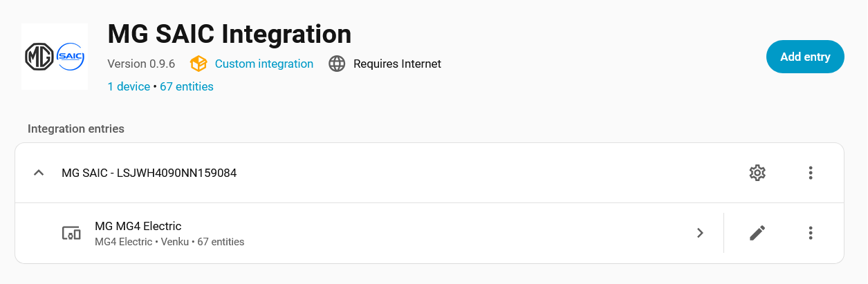Screen dimensions: 868x284
Task: Click the blue SAIC circle logo
Action: (x=71, y=57)
